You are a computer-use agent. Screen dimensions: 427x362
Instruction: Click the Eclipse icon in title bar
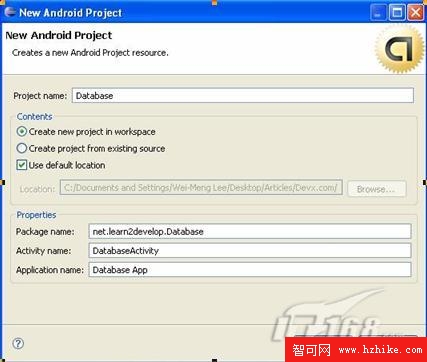[10, 12]
